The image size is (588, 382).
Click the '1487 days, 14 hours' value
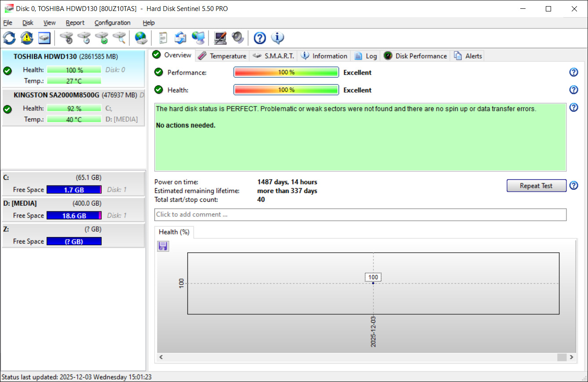[287, 182]
